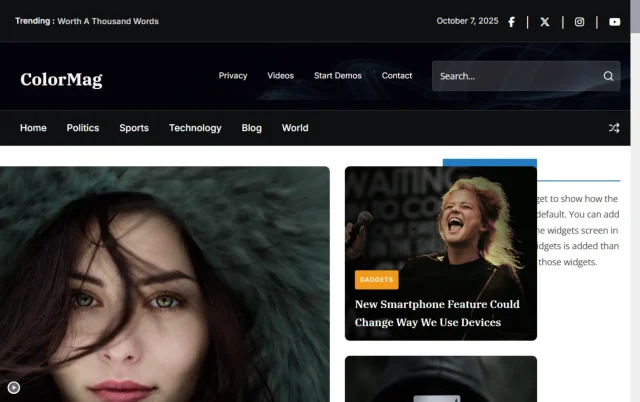Click the hooded figure article thumbnail
The image size is (640, 402).
441,379
